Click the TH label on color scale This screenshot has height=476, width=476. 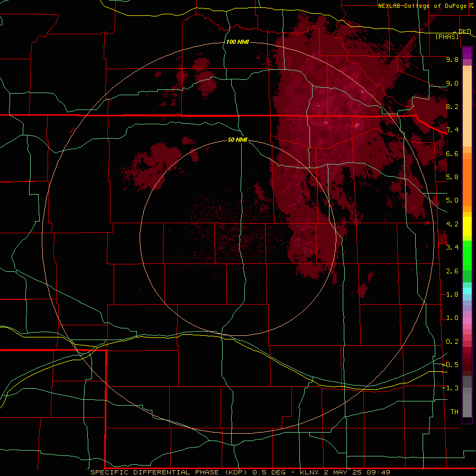point(454,412)
